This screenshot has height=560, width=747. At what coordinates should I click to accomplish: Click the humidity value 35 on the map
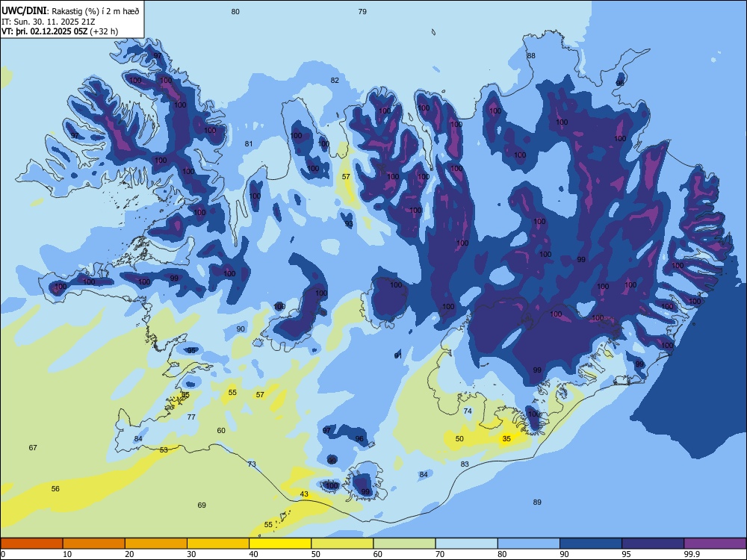tap(506, 438)
